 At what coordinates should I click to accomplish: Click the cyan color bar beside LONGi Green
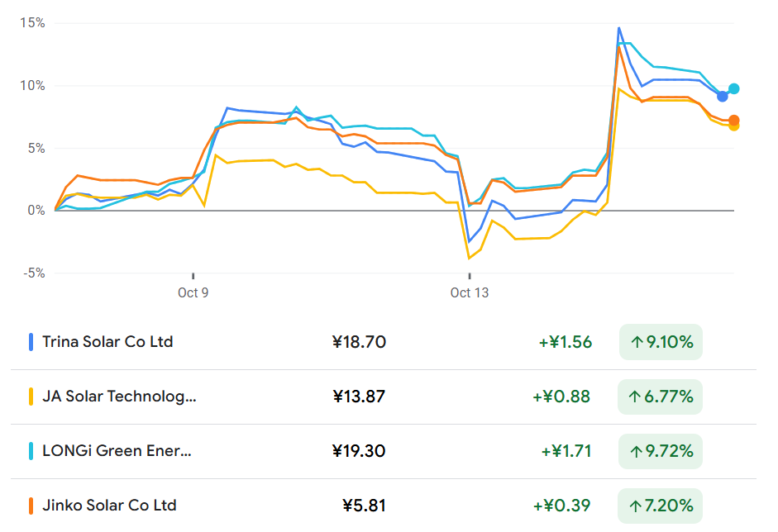pyautogui.click(x=31, y=452)
